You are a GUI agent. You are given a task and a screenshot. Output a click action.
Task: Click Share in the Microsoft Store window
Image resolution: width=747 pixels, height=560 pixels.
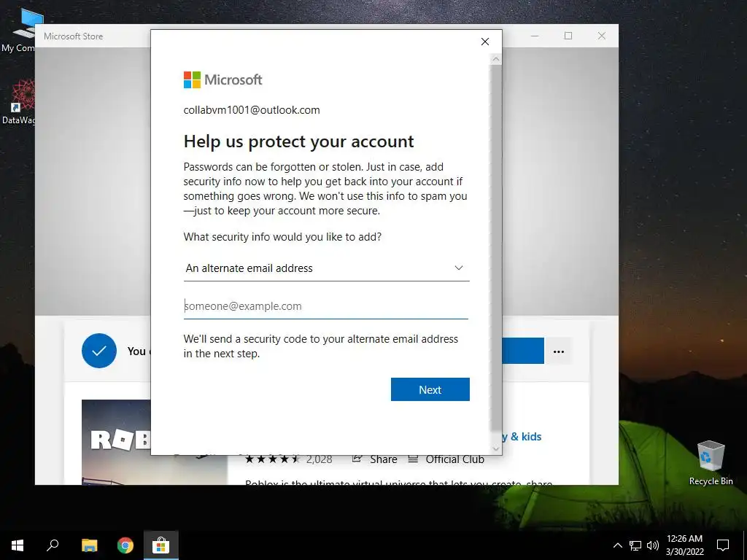pos(375,459)
